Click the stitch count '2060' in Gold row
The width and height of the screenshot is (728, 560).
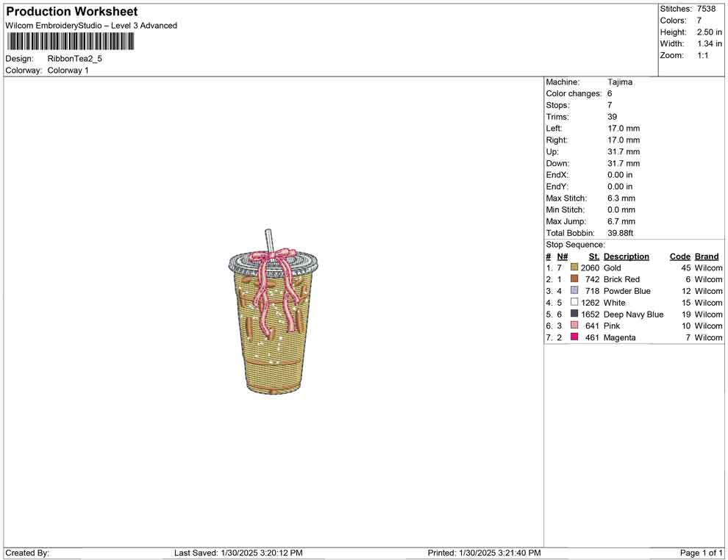click(590, 268)
